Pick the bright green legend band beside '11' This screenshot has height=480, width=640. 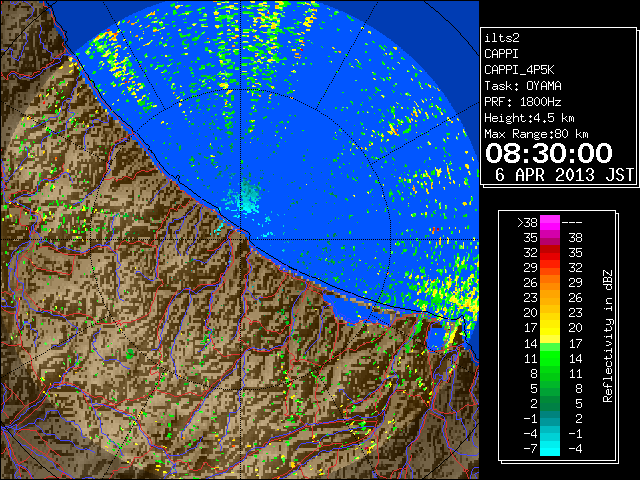pyautogui.click(x=550, y=358)
